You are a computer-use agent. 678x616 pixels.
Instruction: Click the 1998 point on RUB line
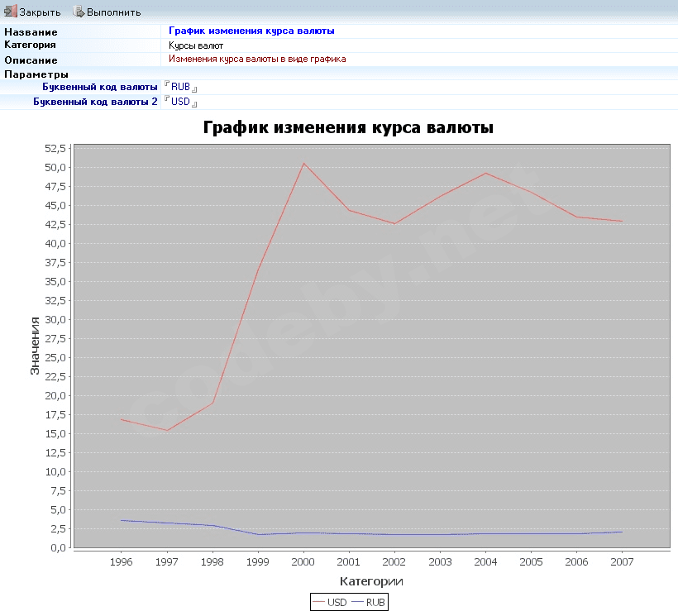(x=212, y=526)
